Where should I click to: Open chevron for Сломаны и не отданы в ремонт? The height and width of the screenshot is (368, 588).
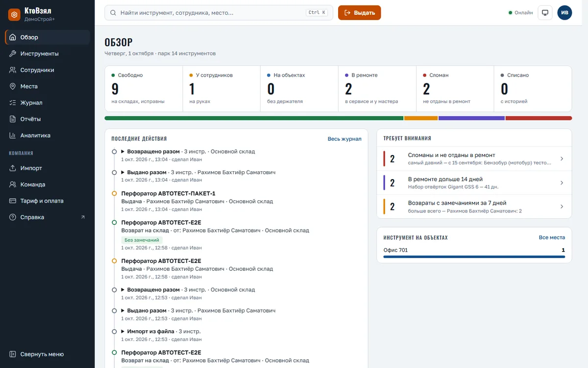coord(562,158)
